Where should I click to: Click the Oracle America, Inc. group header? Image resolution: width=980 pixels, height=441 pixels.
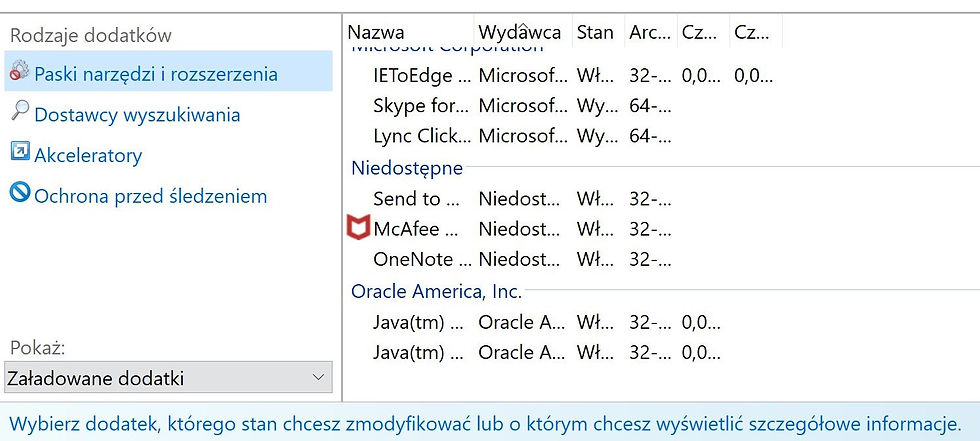point(437,291)
